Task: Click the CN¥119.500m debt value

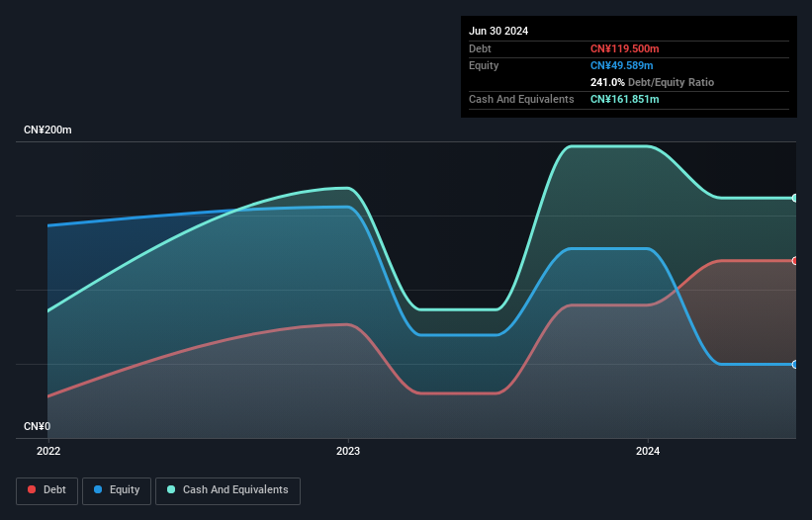Action: pyautogui.click(x=624, y=48)
